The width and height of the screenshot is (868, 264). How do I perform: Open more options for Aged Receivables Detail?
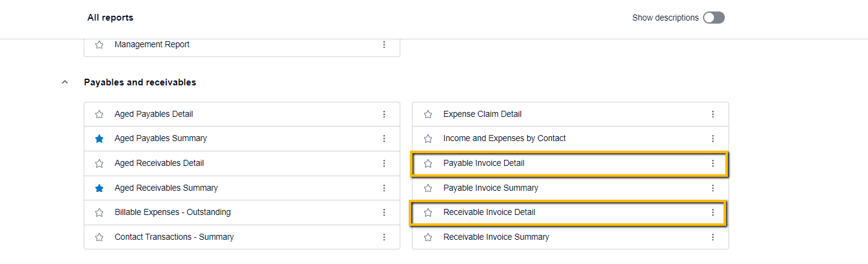tap(384, 163)
